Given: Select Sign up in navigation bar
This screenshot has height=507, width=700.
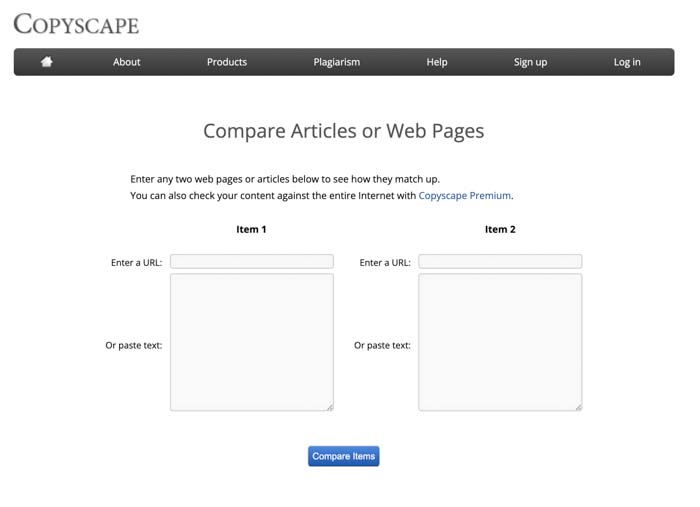Looking at the screenshot, I should (x=530, y=62).
